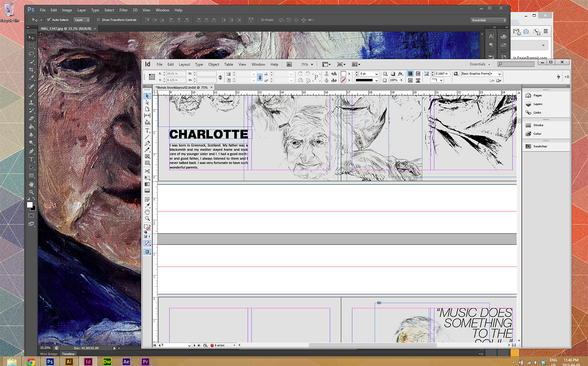This screenshot has height=366, width=588.
Task: Click InDesign fill swatch in control bar
Action: (343, 74)
